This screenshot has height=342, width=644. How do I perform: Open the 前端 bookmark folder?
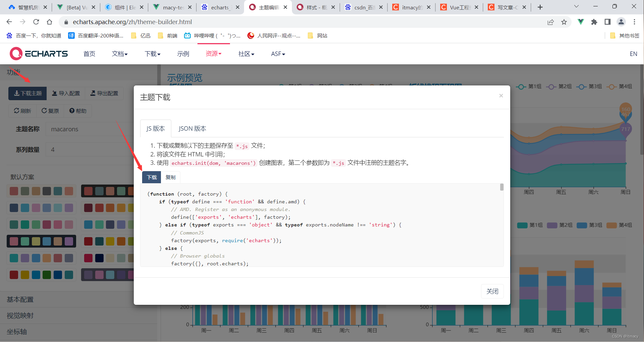168,36
